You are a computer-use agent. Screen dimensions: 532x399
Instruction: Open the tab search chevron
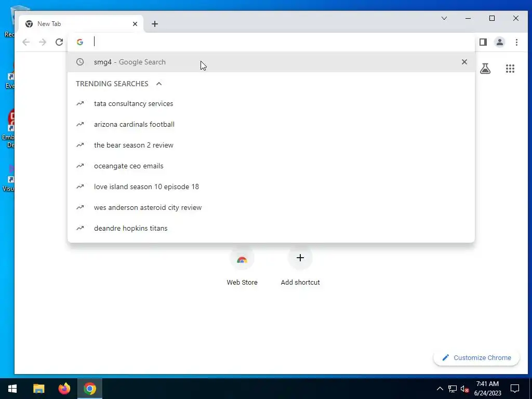(444, 18)
